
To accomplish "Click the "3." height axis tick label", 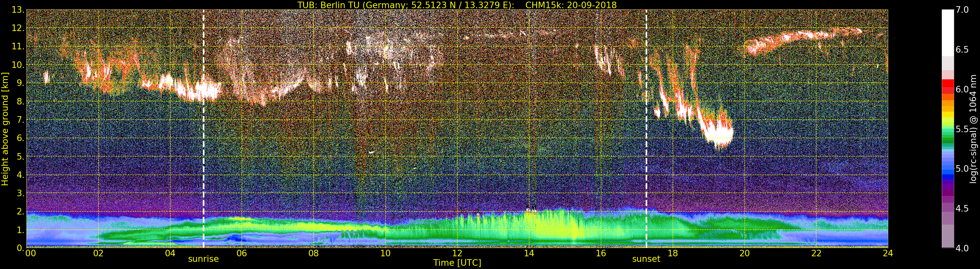I will coord(20,193).
